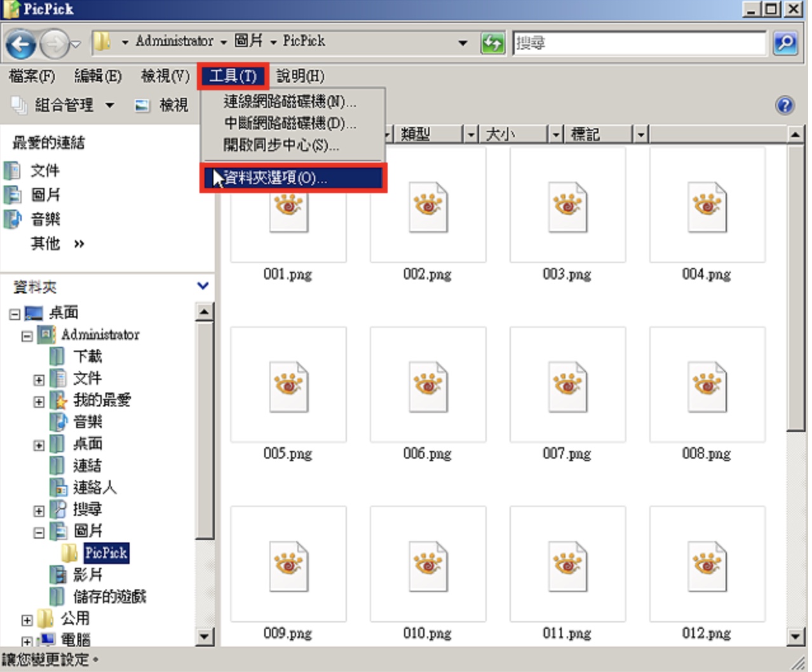
Task: Select the 005.png file icon
Action: (x=288, y=386)
